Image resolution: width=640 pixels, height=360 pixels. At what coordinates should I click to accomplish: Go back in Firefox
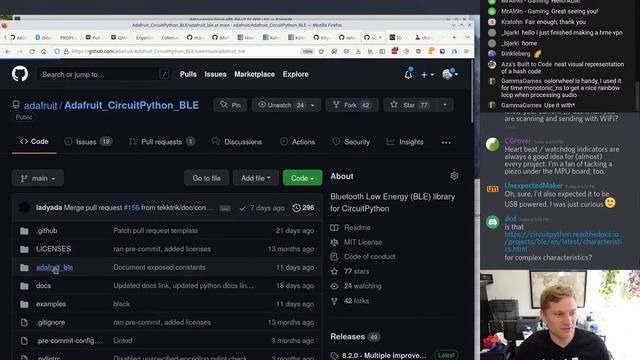8,51
